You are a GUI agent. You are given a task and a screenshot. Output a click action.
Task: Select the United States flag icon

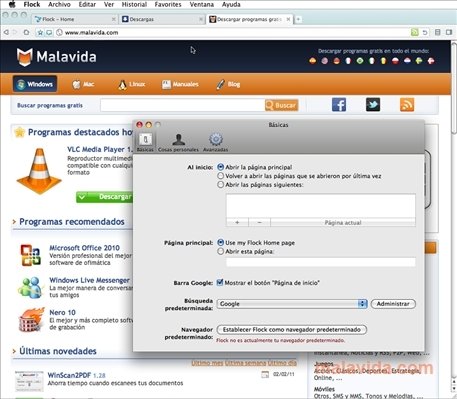[324, 61]
